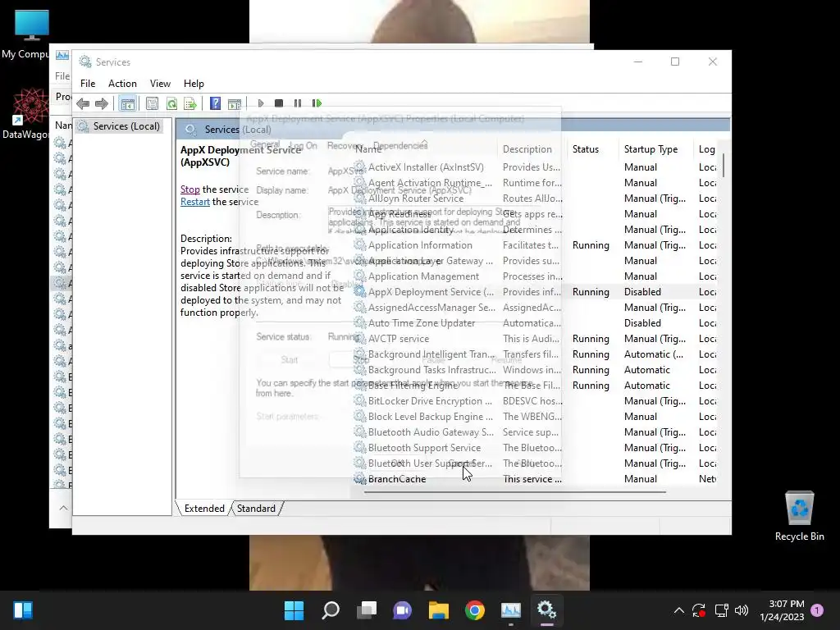Show hidden icons via tray chevron
The image size is (840, 630).
[678, 610]
